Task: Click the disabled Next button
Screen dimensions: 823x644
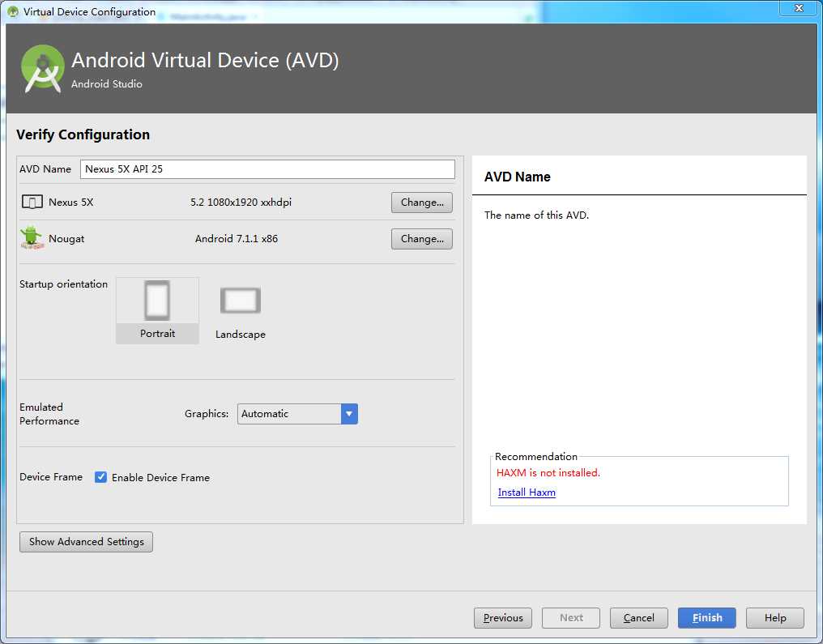Action: (571, 618)
